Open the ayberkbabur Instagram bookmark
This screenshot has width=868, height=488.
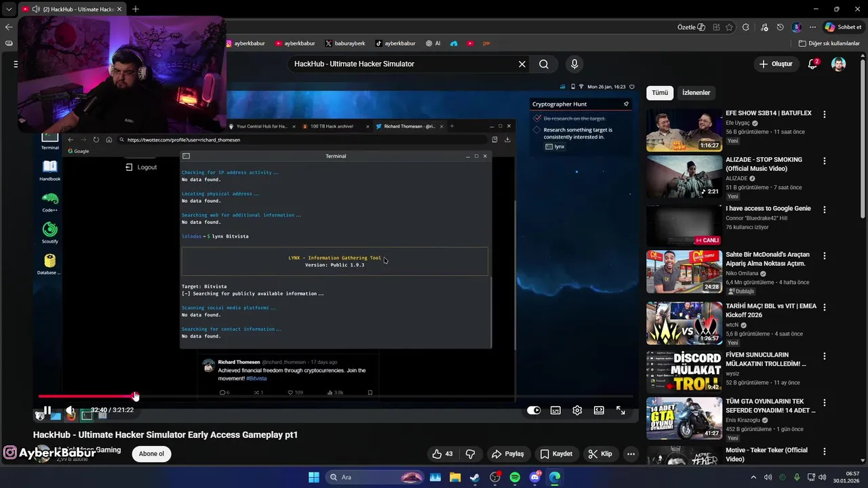(x=245, y=43)
